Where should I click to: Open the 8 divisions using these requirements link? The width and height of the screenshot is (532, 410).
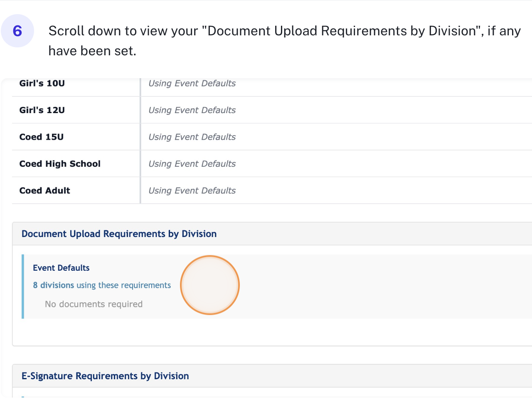point(102,285)
